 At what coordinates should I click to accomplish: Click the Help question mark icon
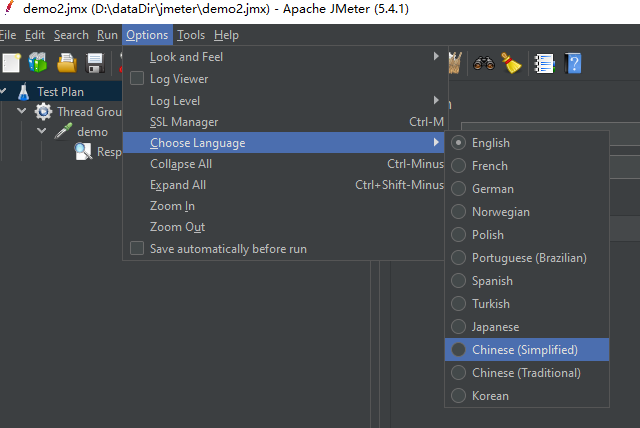(573, 64)
